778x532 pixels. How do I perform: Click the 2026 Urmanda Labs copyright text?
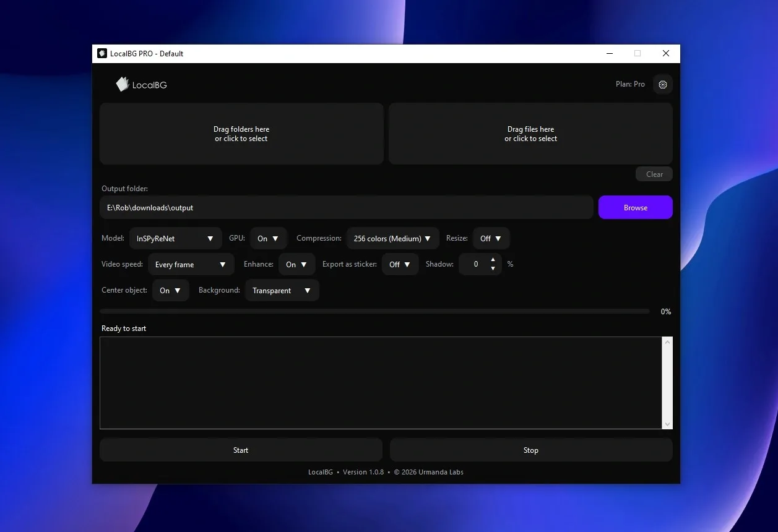[x=428, y=472]
